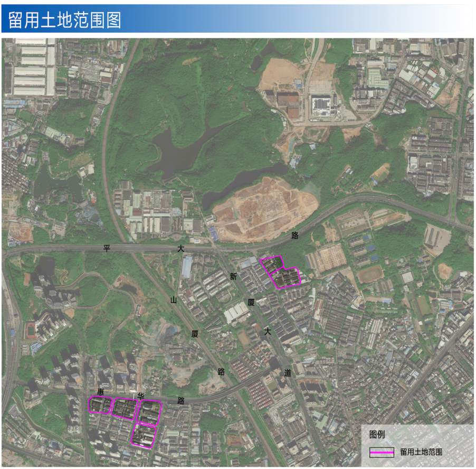Click the 图例 legend heading
476x469 pixels.
point(377,434)
